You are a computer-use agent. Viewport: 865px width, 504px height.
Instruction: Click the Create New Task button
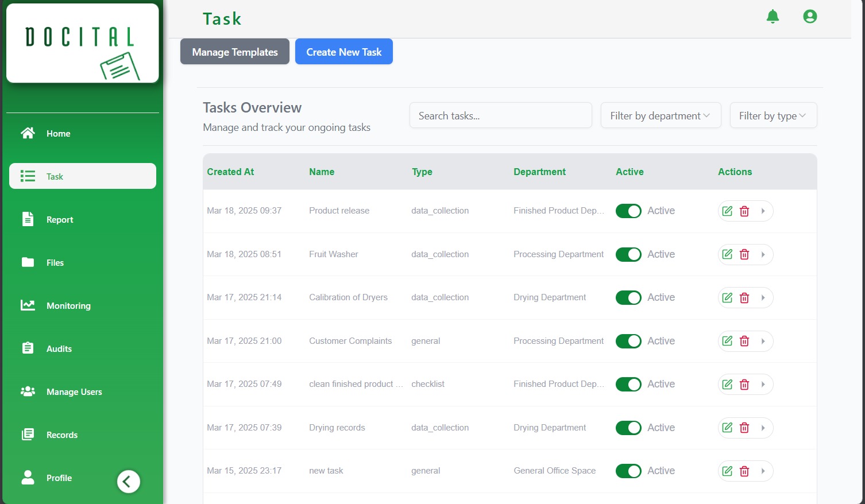pos(344,52)
